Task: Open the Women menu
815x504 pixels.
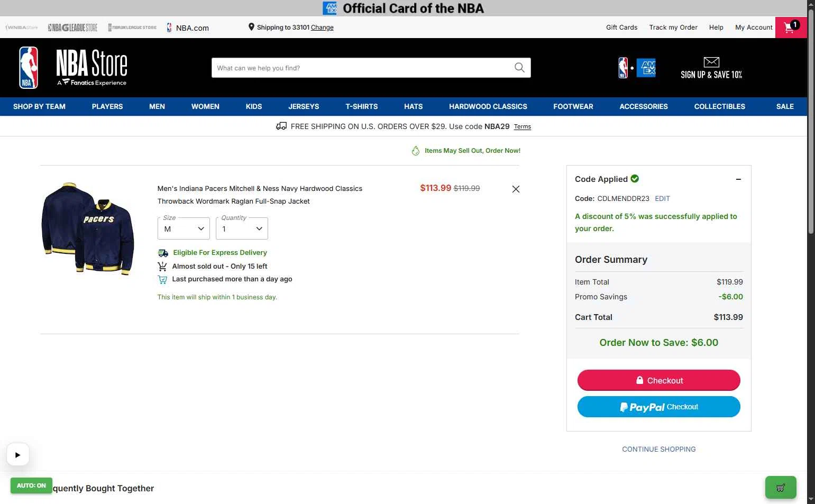Action: click(205, 106)
